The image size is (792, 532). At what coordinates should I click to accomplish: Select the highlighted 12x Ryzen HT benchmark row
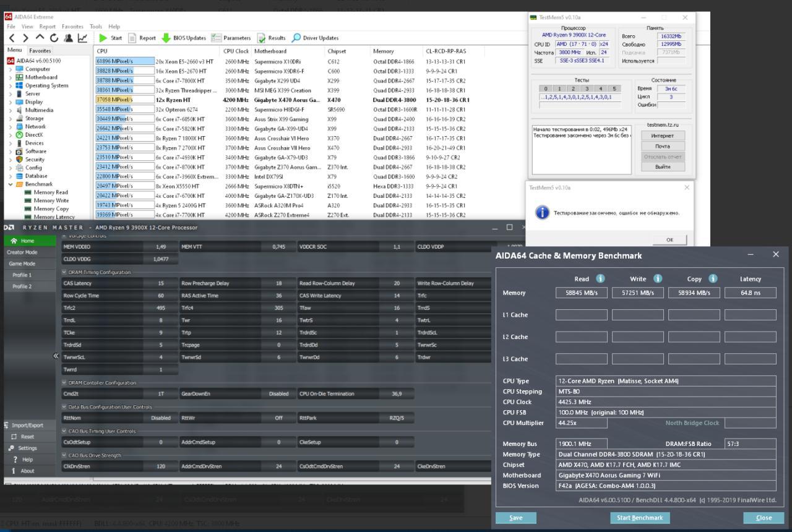tap(283, 100)
